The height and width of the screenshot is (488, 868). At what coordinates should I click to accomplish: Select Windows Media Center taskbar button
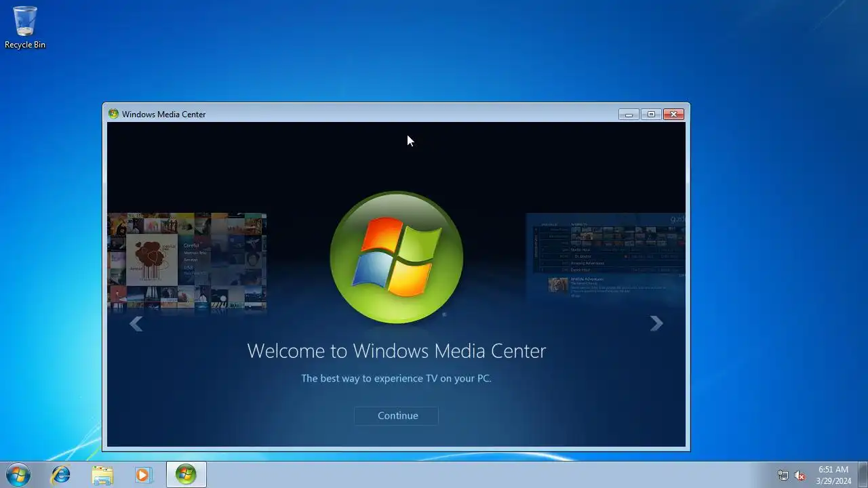pyautogui.click(x=186, y=474)
